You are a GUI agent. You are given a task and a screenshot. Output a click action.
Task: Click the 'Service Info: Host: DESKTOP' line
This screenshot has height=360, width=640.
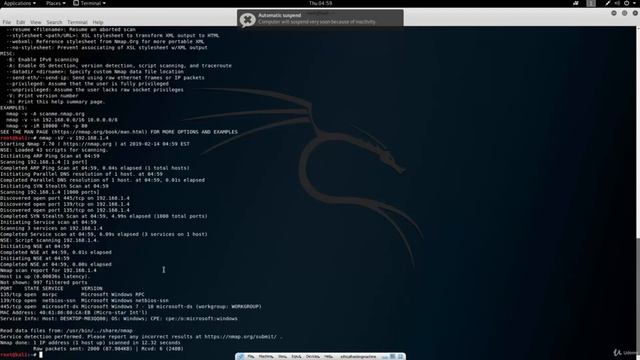tap(119, 318)
